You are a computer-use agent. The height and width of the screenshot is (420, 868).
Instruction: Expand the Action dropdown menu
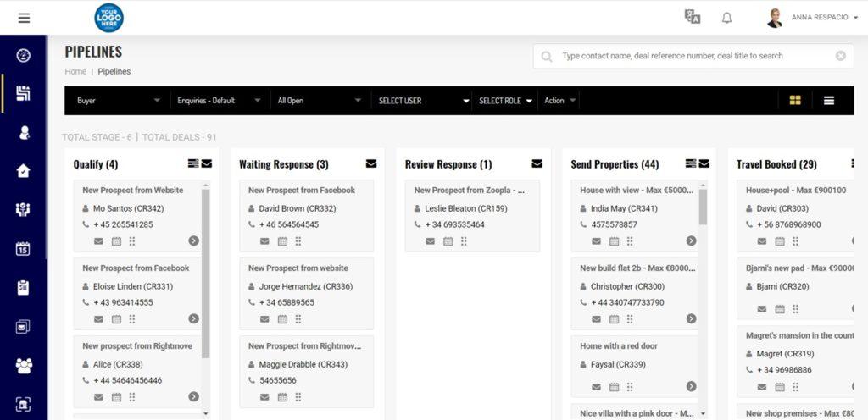pyautogui.click(x=560, y=101)
